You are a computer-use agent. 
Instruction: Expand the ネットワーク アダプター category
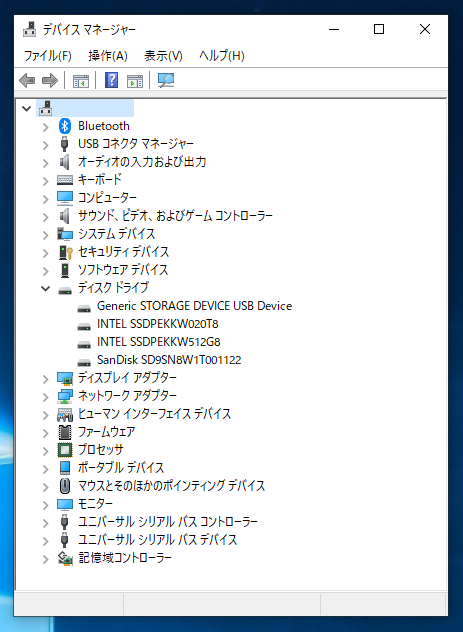(x=46, y=397)
